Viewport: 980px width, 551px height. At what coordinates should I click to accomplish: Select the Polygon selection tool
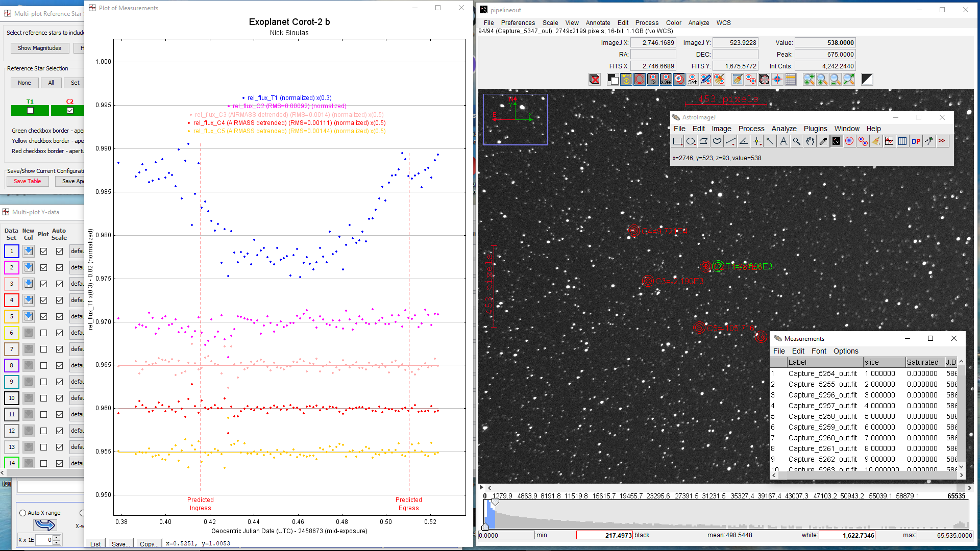pyautogui.click(x=704, y=141)
